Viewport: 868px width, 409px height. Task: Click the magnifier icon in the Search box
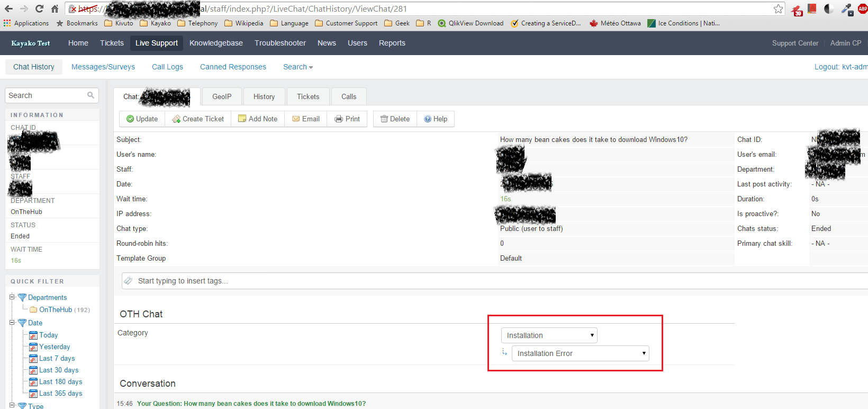[91, 95]
